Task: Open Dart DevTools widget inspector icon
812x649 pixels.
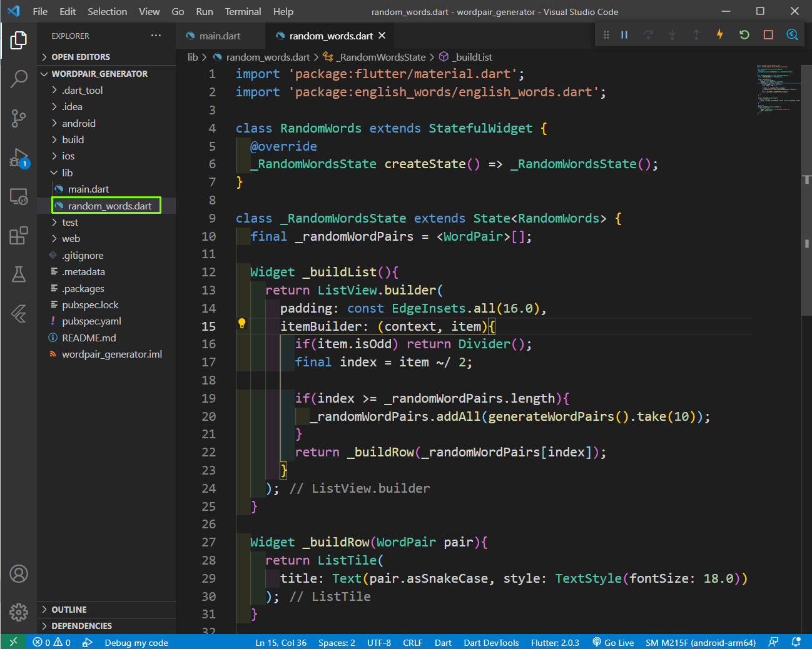Action: [x=792, y=35]
